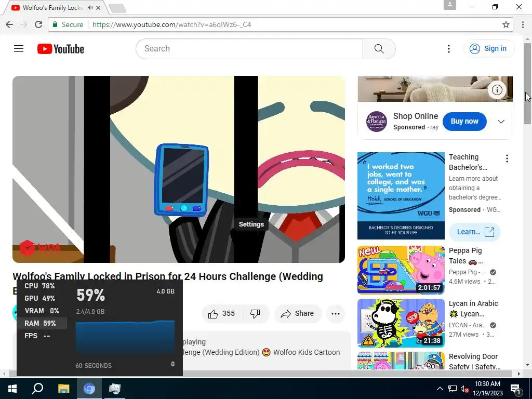Click the video player area

point(179,169)
